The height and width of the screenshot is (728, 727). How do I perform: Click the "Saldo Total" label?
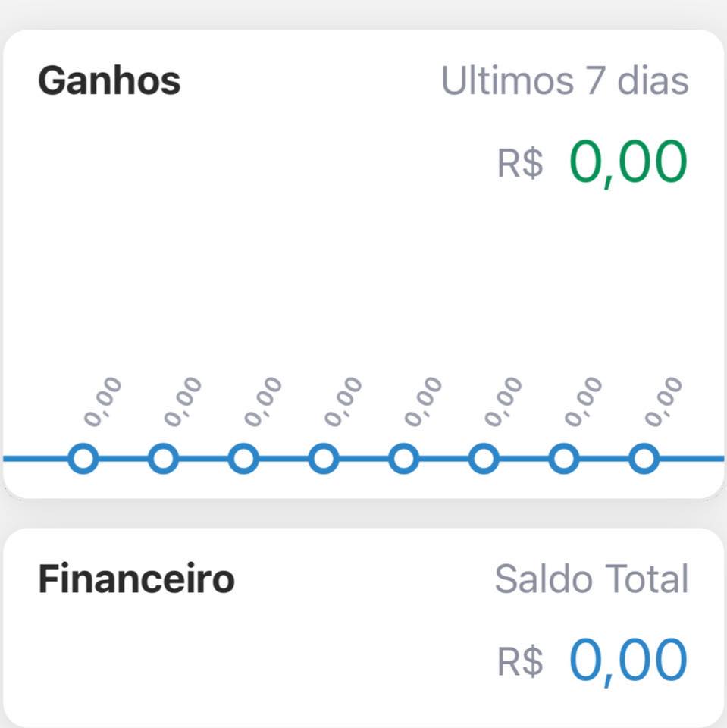click(x=591, y=580)
